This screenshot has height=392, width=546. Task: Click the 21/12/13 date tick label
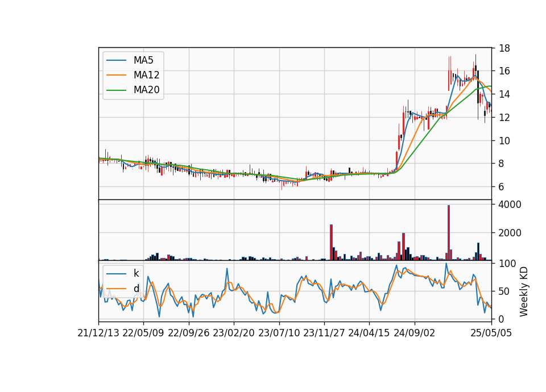coord(98,333)
